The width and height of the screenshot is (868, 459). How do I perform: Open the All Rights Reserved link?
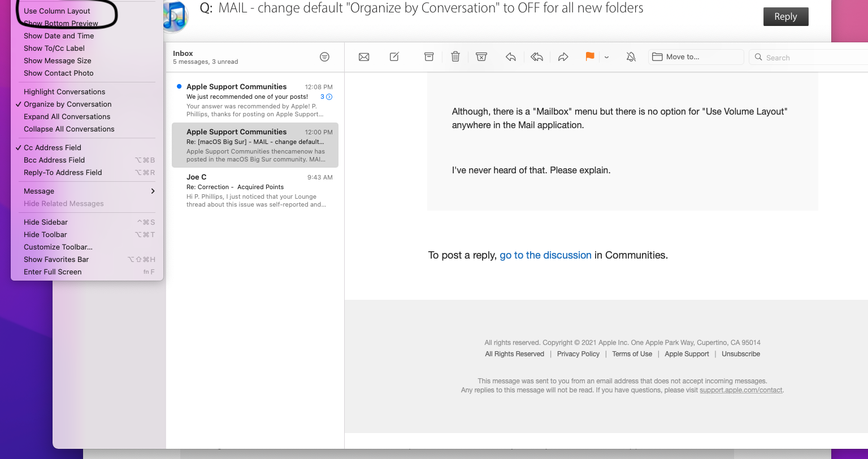(514, 354)
